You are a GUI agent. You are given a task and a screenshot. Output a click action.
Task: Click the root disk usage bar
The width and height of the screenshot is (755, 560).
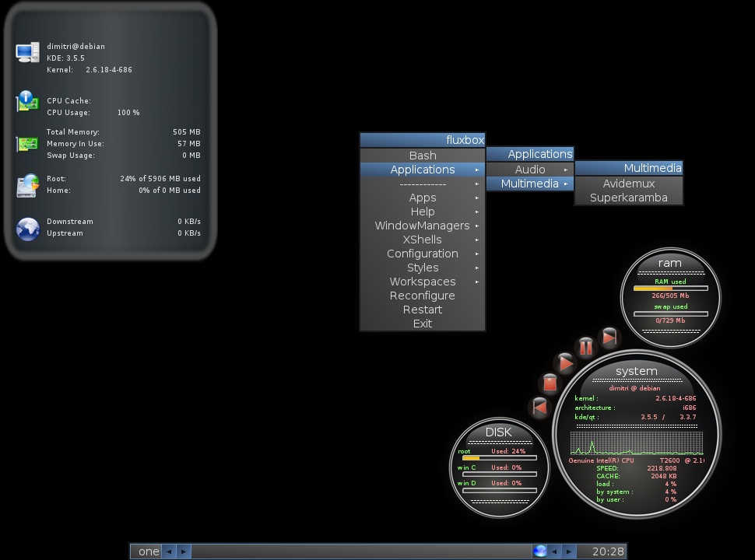500,458
